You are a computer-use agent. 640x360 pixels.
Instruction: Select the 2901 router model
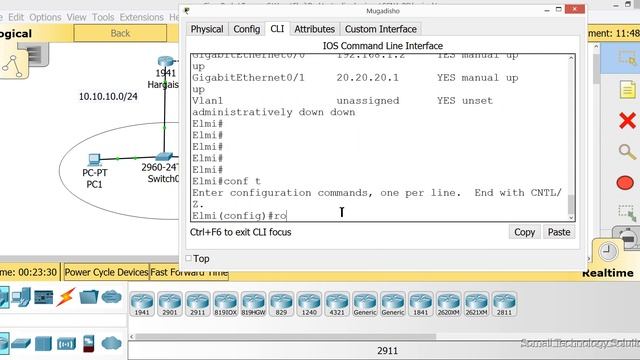(x=170, y=304)
